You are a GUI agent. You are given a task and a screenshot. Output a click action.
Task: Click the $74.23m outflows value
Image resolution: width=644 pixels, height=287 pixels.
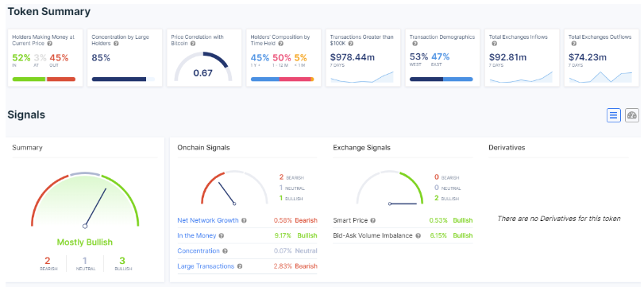pos(588,57)
